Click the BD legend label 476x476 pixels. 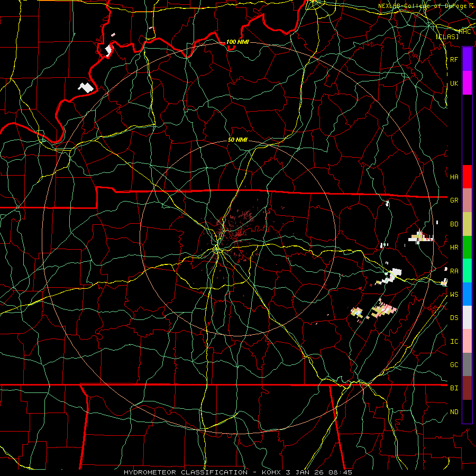coord(454,224)
